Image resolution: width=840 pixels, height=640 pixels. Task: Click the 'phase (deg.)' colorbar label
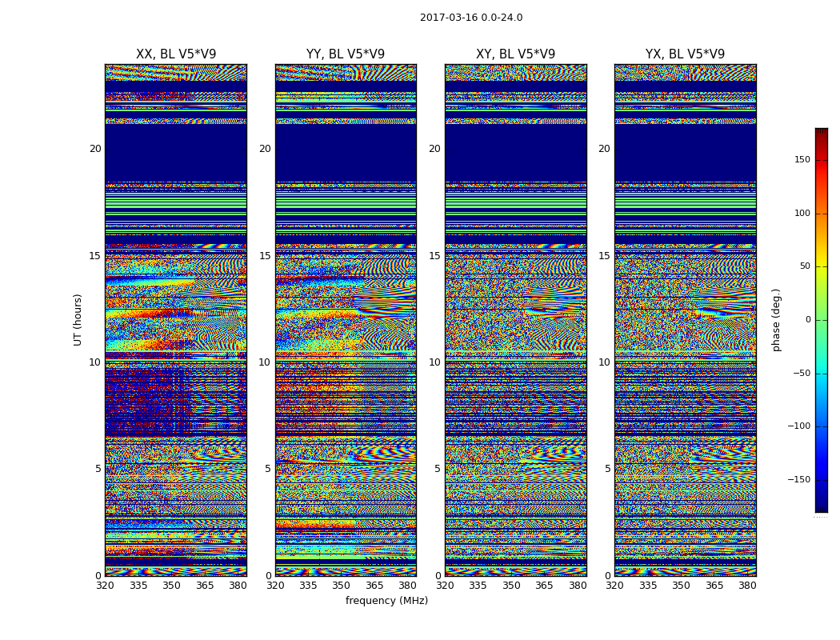[x=777, y=320]
